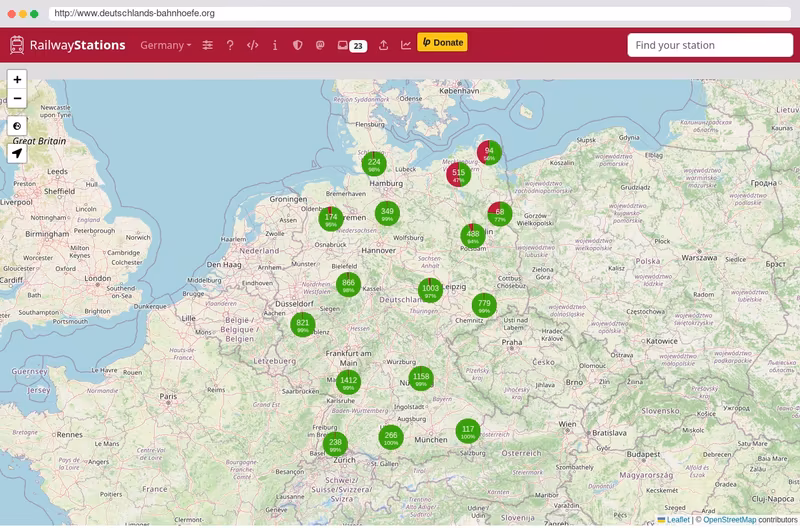Open the 821 station cluster
The width and height of the screenshot is (800, 528).
pyautogui.click(x=303, y=324)
